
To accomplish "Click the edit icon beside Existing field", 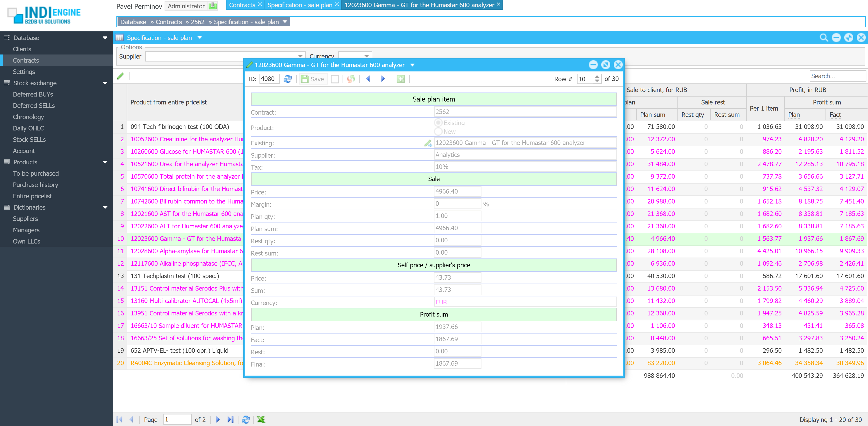I will [428, 143].
